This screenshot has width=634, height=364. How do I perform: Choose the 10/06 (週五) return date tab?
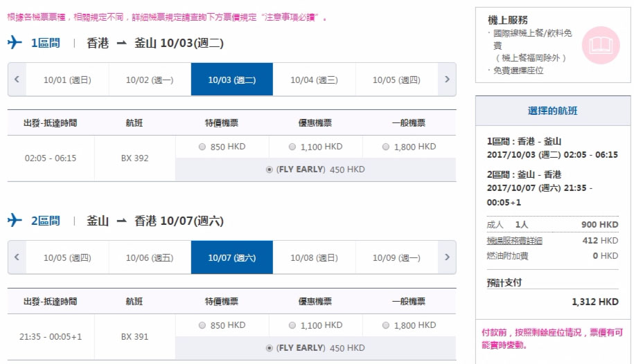coord(150,257)
